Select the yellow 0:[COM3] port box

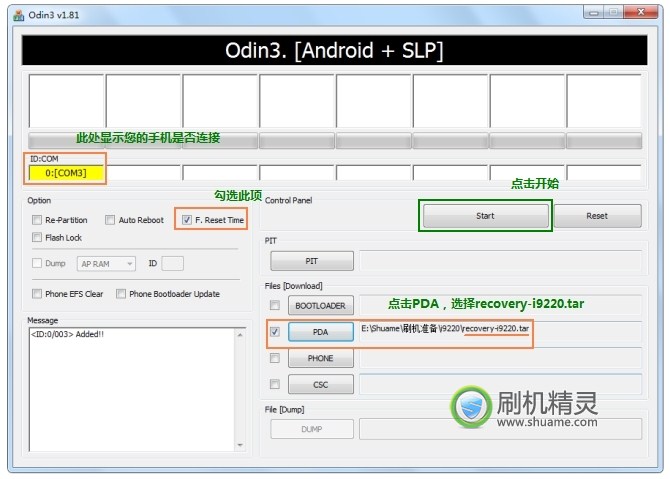(66, 173)
